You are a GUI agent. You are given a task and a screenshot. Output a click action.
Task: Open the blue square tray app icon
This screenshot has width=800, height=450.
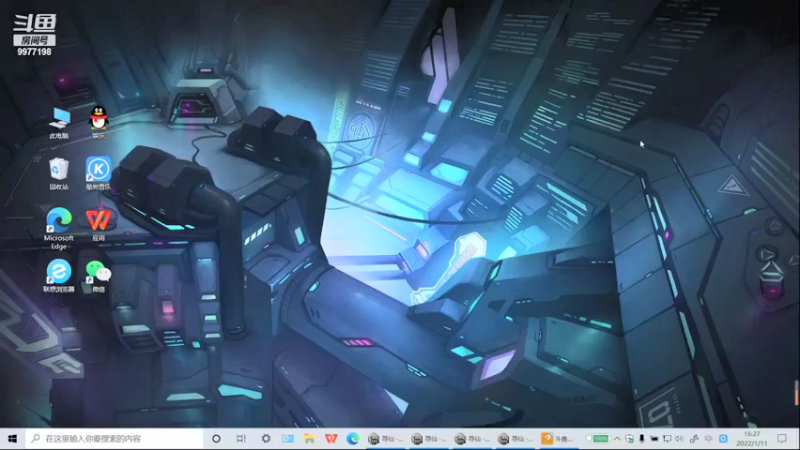pyautogui.click(x=723, y=439)
